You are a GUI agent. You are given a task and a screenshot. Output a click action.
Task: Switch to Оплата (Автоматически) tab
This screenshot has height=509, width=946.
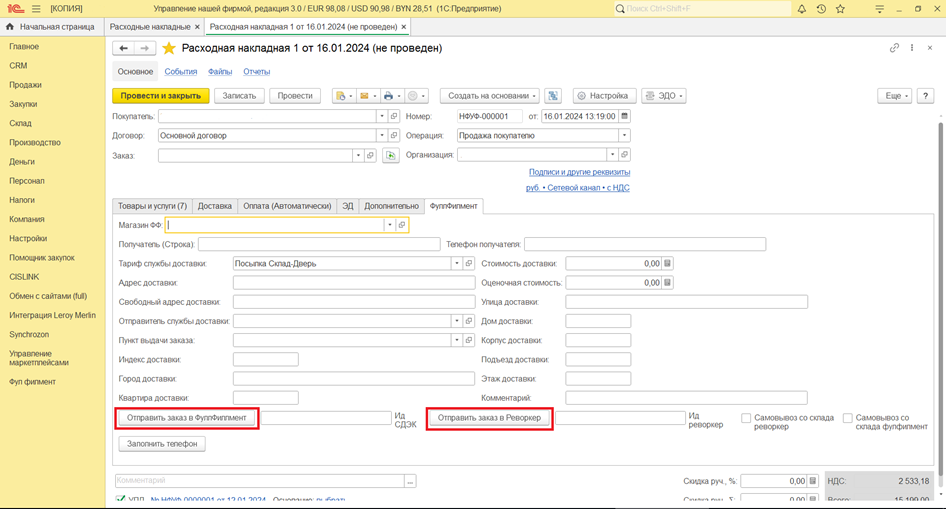287,206
